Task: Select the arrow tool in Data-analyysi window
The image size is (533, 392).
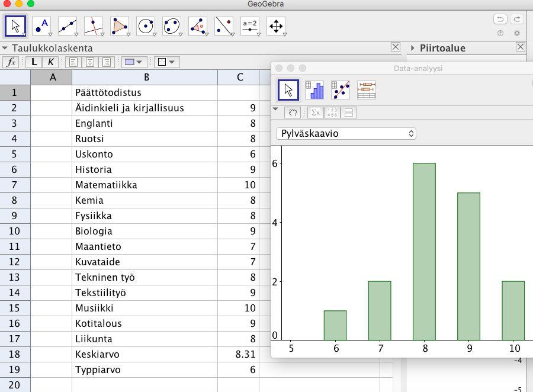Action: click(288, 90)
